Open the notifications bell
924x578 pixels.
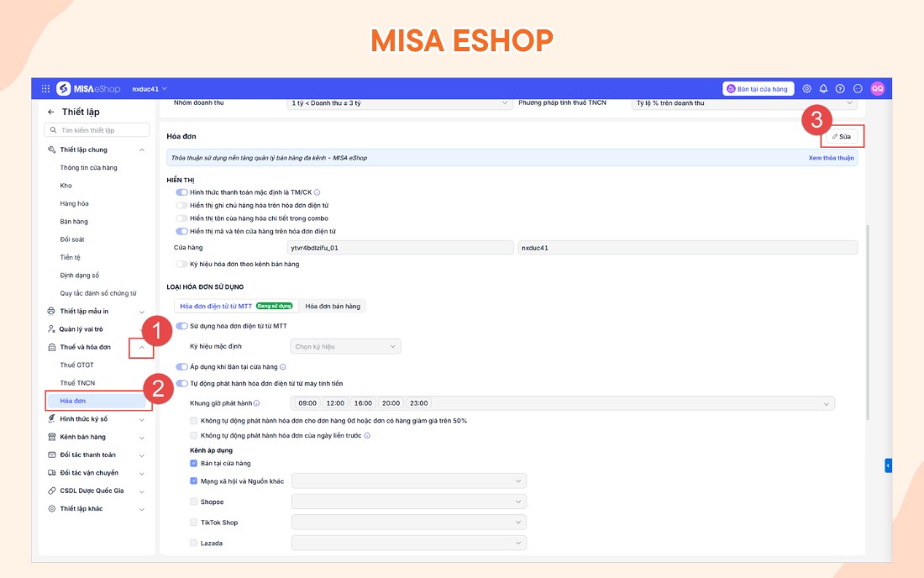point(823,88)
